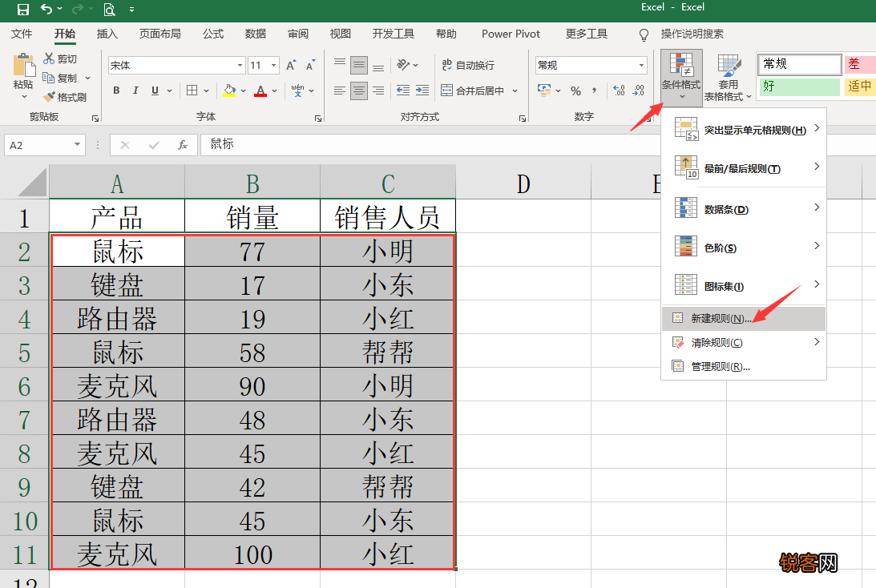Open Format as Table (套用表格格式)
This screenshot has height=588, width=876.
(728, 78)
